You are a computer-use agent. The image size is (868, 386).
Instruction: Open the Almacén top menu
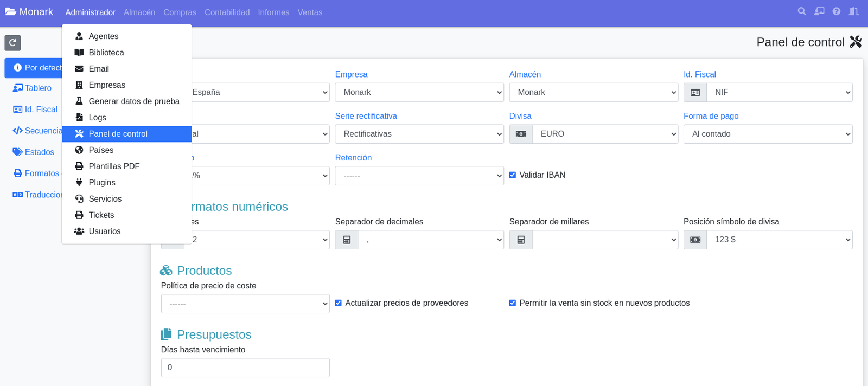pos(139,12)
